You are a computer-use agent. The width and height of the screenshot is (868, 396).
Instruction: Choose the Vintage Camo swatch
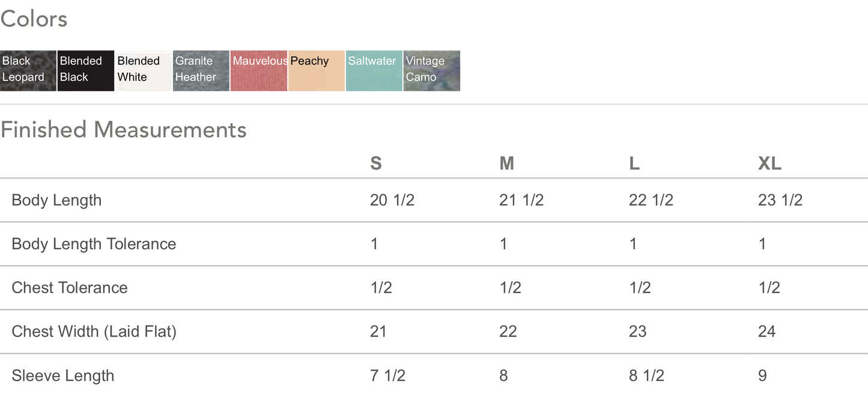[x=432, y=70]
